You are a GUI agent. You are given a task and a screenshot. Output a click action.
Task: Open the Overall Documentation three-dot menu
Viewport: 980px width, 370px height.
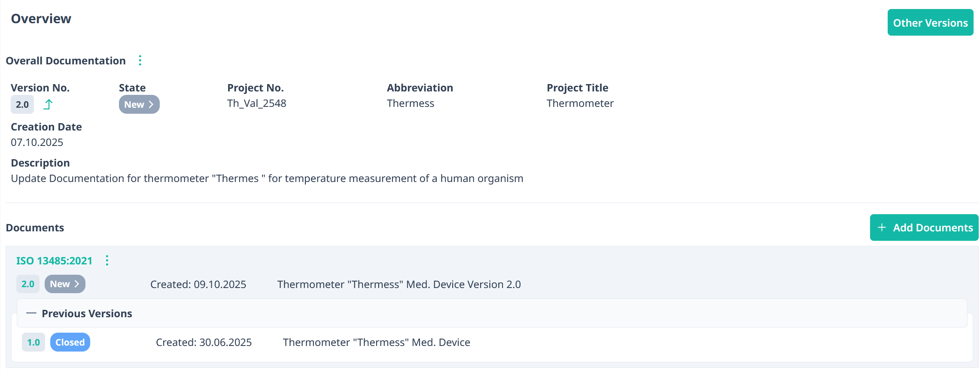[x=140, y=61]
